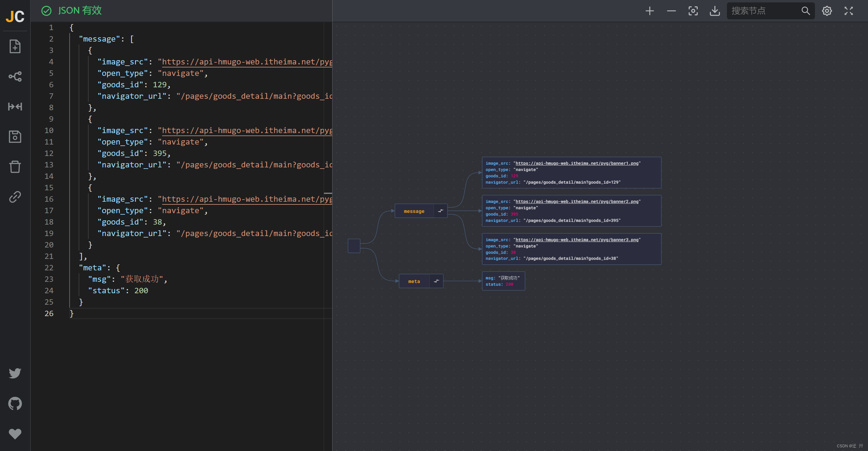Click goods_id value 38 in editor
This screenshot has width=868, height=451.
[157, 222]
